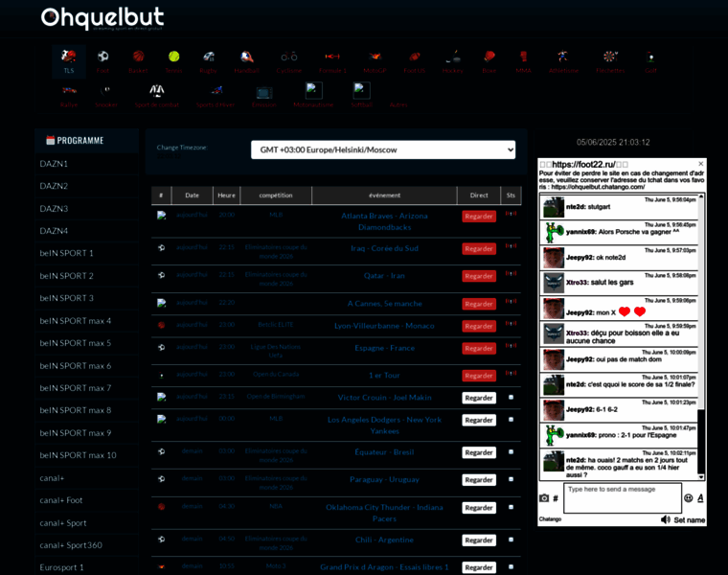Open the Sport de combat kimono icon

tap(157, 90)
